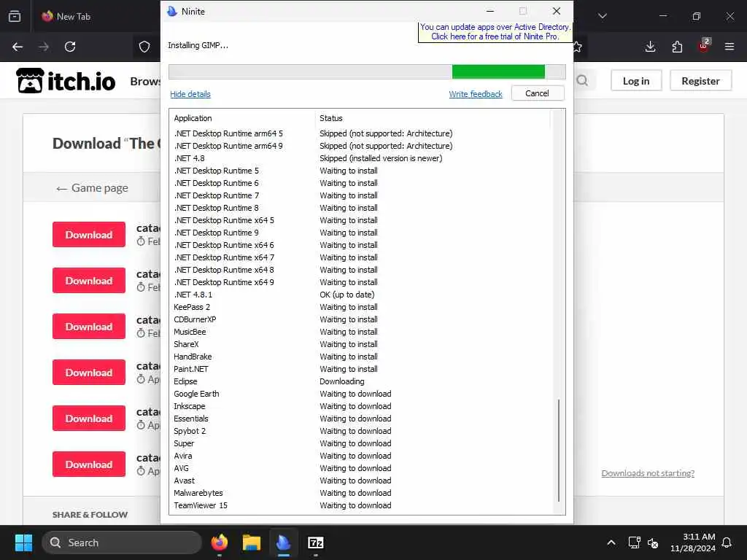Click Write feedback link
Image resolution: width=747 pixels, height=560 pixels.
pos(476,94)
